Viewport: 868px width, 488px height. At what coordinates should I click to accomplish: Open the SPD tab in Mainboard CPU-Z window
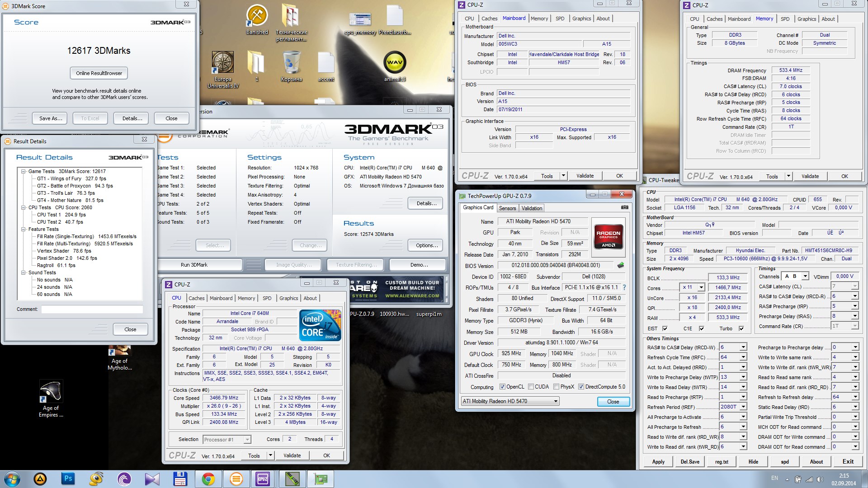click(x=560, y=19)
